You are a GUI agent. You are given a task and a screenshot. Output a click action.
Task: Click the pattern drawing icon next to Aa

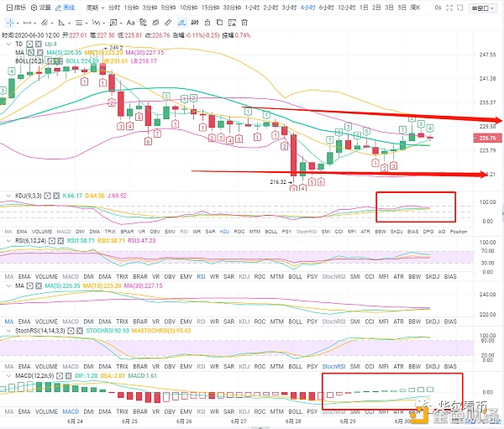tap(143, 23)
